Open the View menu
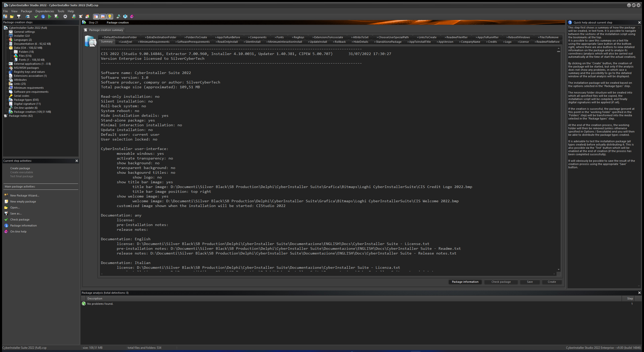Viewport: 644px width, 352px height. coord(14,11)
